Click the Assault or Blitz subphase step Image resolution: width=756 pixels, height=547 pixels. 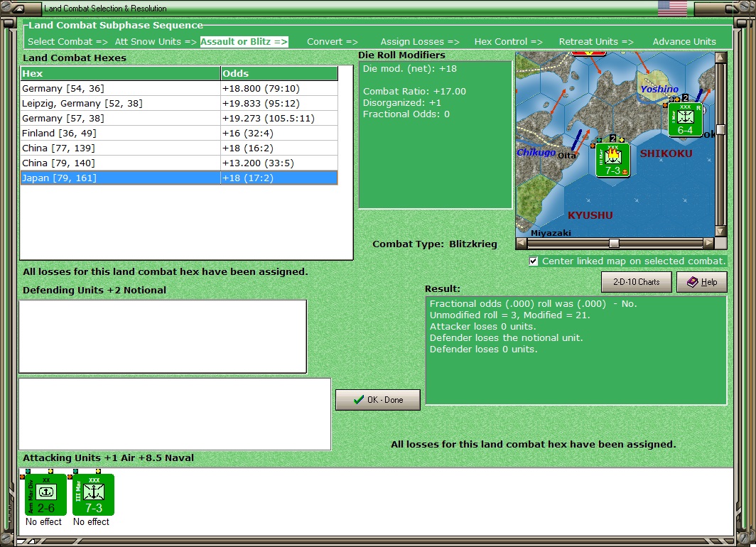pyautogui.click(x=244, y=42)
